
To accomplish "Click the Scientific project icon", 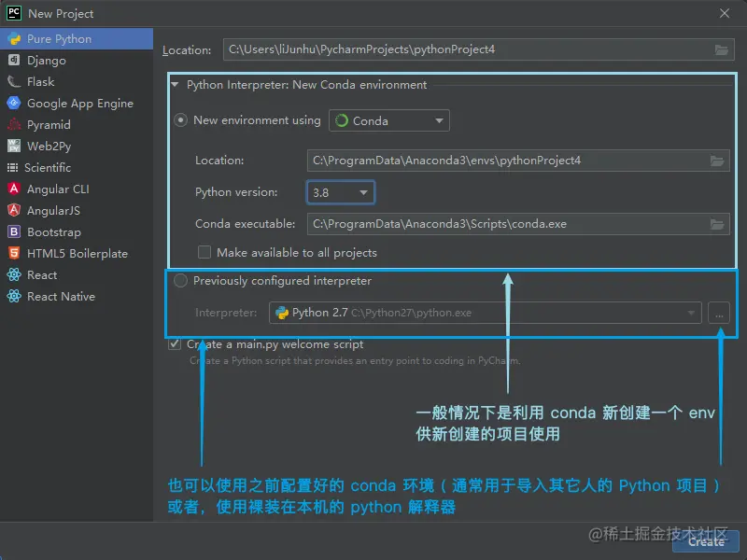I will (x=13, y=168).
